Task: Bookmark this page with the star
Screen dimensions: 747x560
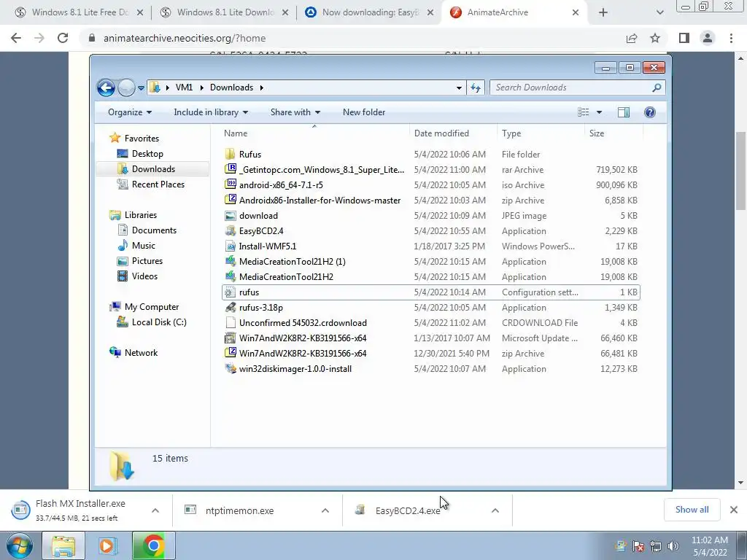Action: point(655,38)
